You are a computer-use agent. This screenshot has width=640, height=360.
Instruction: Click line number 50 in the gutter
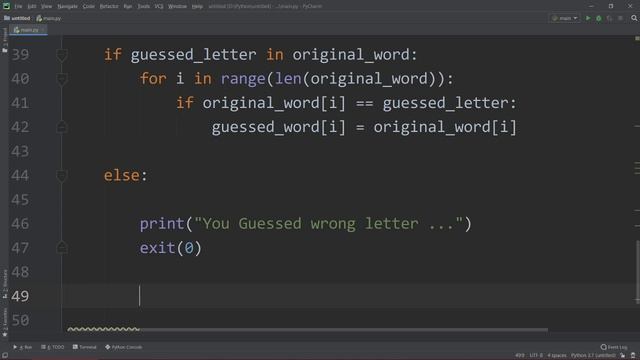click(x=20, y=320)
